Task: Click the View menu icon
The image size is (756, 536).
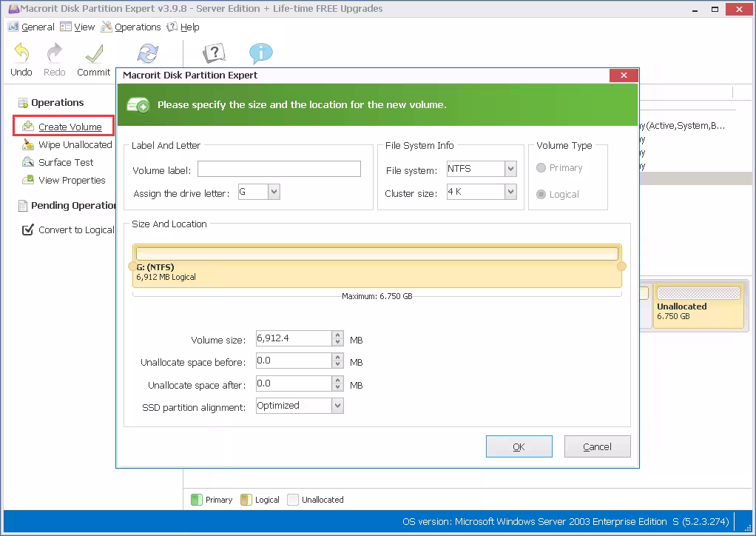Action: click(x=66, y=27)
